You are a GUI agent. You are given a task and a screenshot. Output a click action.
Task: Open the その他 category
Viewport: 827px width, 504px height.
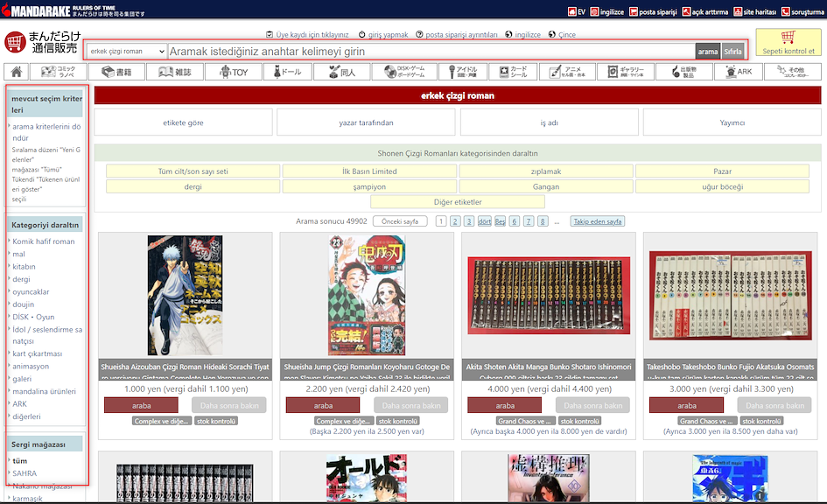tap(793, 72)
